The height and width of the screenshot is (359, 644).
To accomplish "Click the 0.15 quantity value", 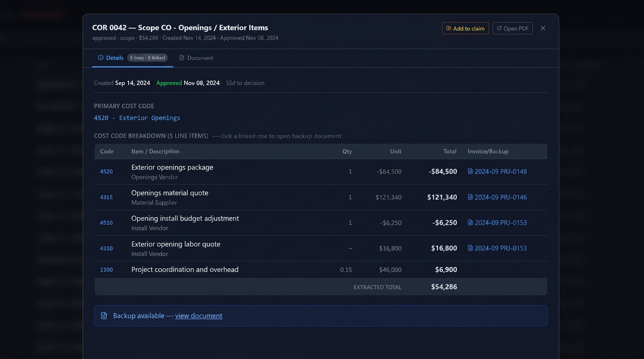I will click(x=346, y=270).
